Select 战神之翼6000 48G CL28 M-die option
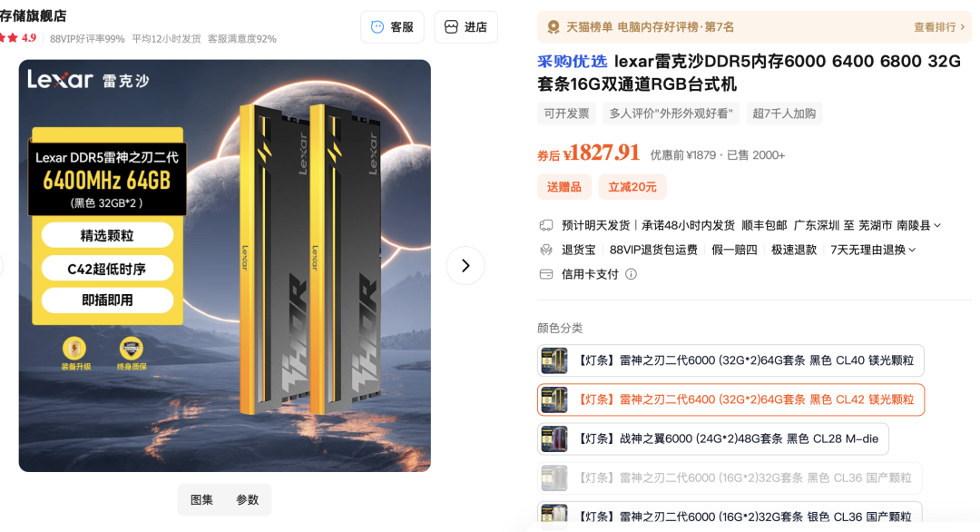 pyautogui.click(x=713, y=438)
